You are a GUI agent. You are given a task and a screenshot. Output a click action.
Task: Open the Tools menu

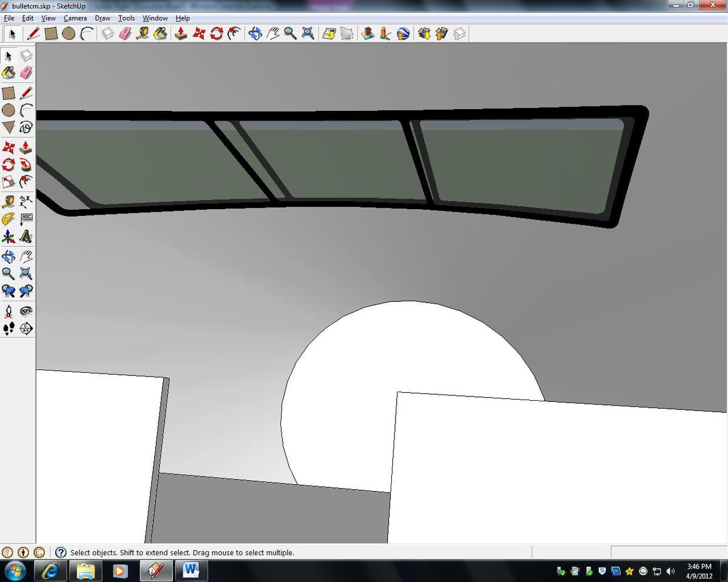[126, 18]
